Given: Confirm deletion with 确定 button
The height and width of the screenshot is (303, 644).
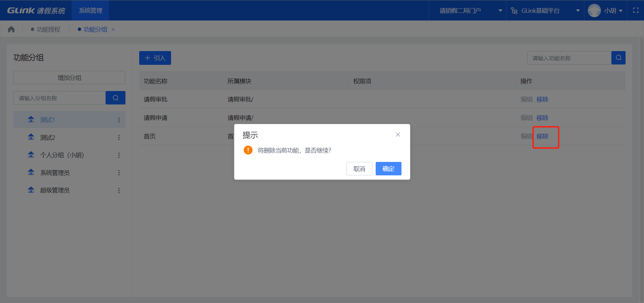Looking at the screenshot, I should (x=388, y=169).
